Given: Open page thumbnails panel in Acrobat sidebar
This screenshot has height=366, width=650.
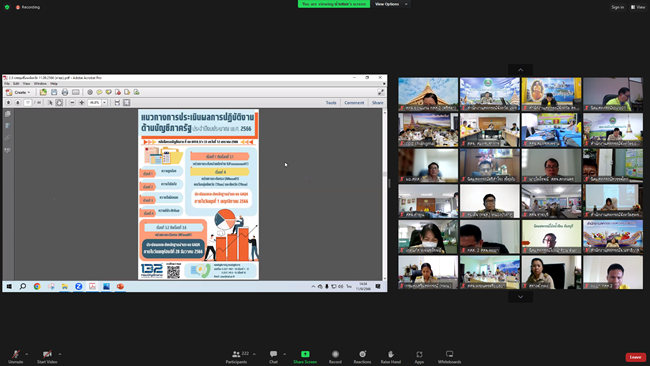Looking at the screenshot, I should point(7,114).
